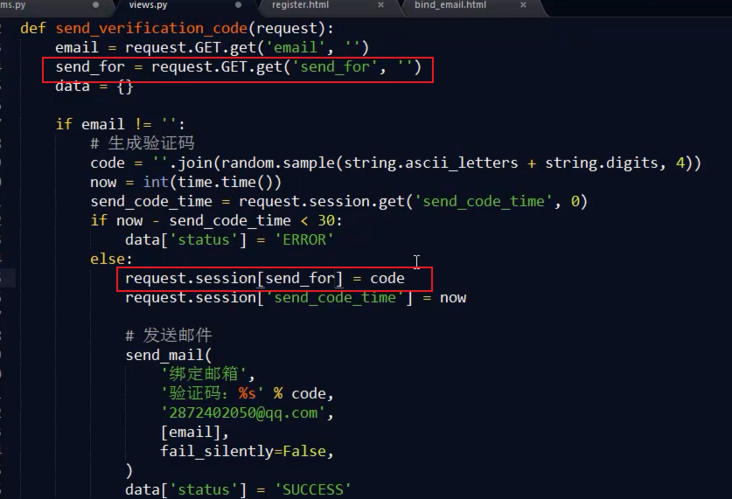732x499 pixels.
Task: Click the comment # 发送邮件
Action: pyautogui.click(x=169, y=336)
